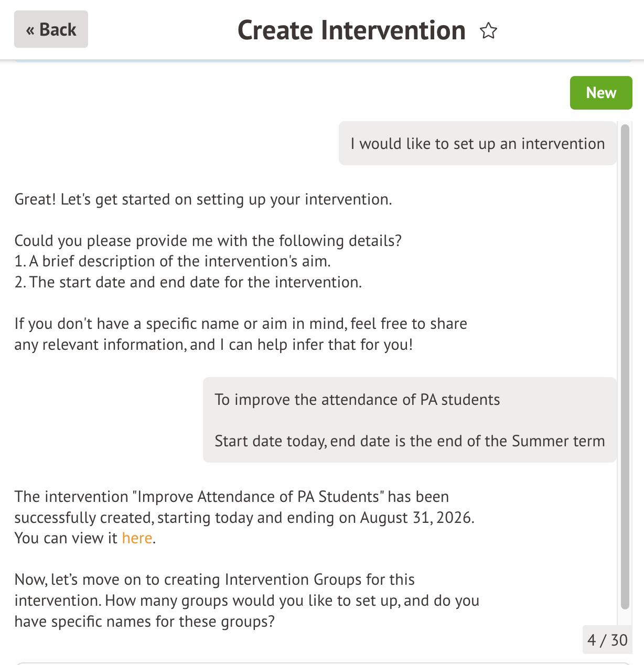Go back using the « Back button

point(51,29)
